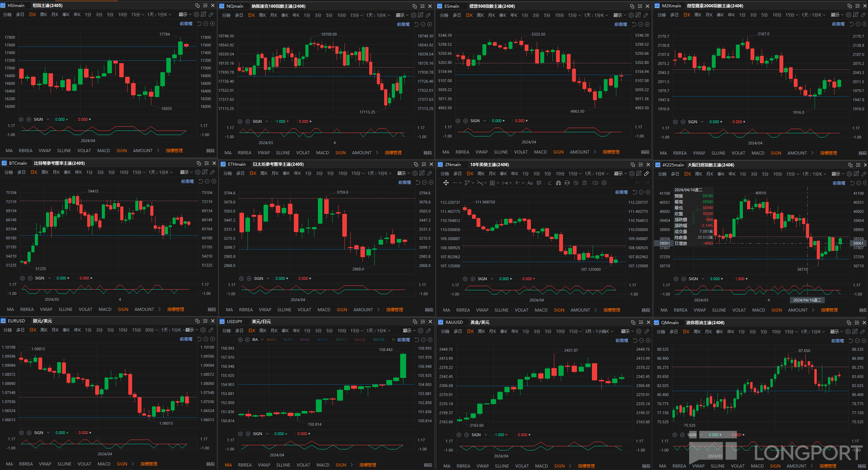Click the XAUUSD symbol input field
This screenshot has width=868, height=470.
click(x=454, y=322)
